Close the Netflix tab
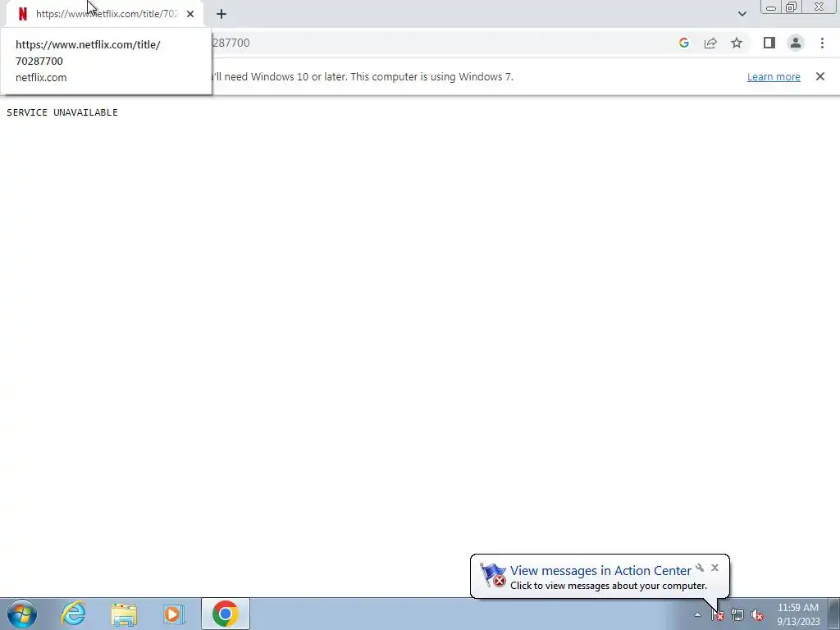840x630 pixels. 190,14
